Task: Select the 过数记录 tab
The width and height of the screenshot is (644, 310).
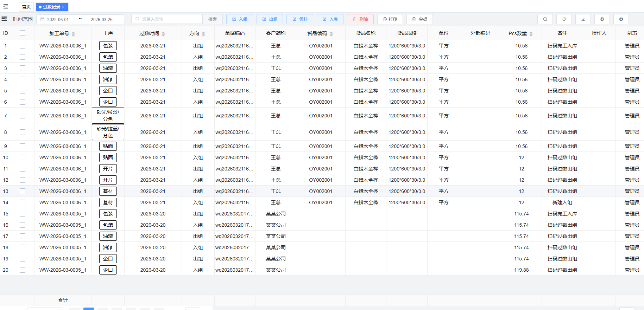Action: pyautogui.click(x=50, y=7)
